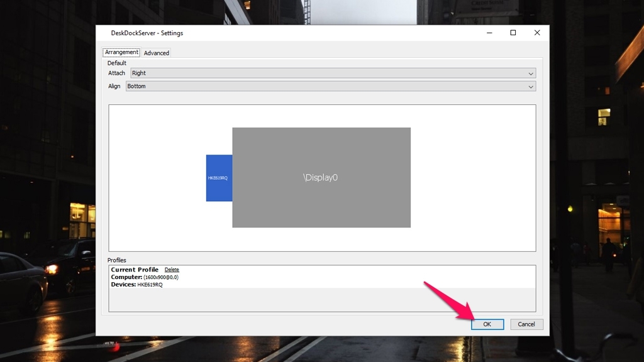The image size is (644, 362).
Task: Open the Attach dropdown showing Right
Action: (333, 73)
